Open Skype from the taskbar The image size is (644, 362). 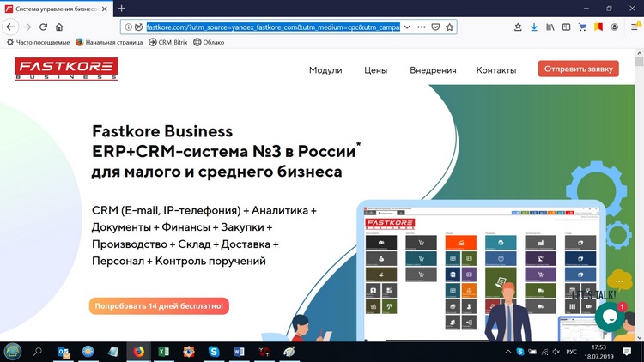point(214,352)
